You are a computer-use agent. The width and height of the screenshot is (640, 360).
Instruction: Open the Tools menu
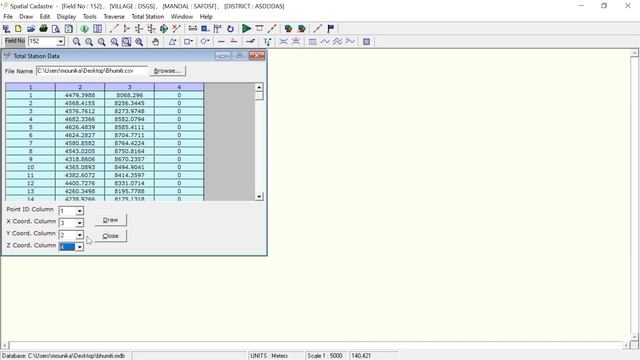coord(89,17)
